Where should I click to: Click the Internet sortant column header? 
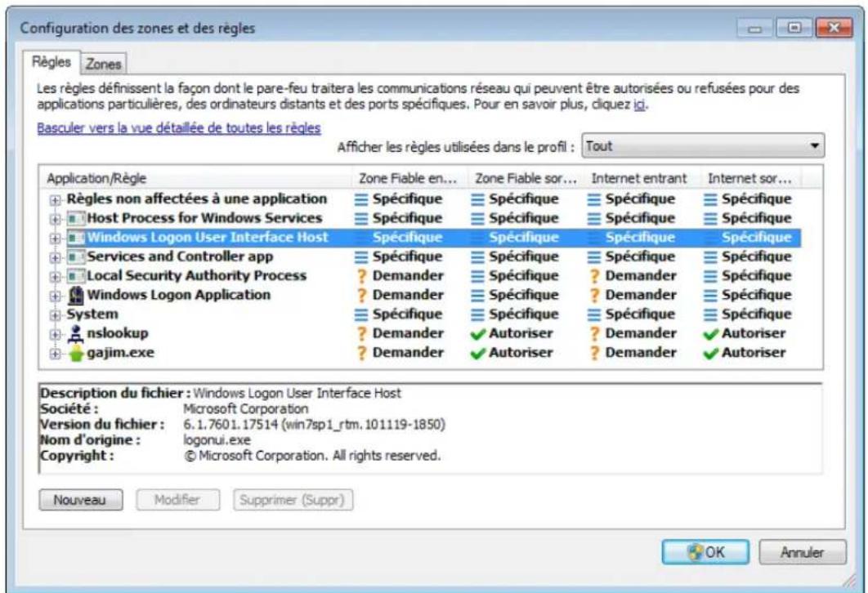pyautogui.click(x=750, y=178)
